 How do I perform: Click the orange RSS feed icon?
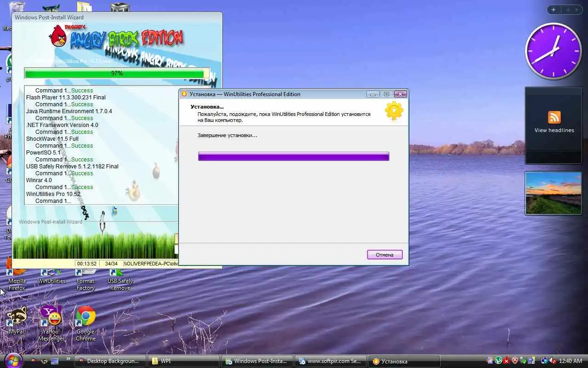coord(554,117)
